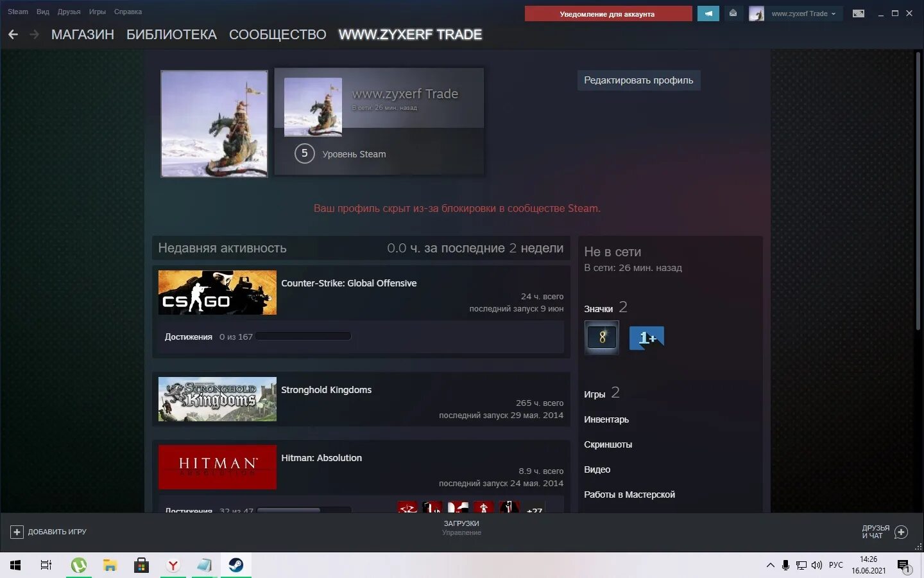Image resolution: width=924 pixels, height=578 pixels.
Task: Open the Справка menu
Action: [128, 12]
